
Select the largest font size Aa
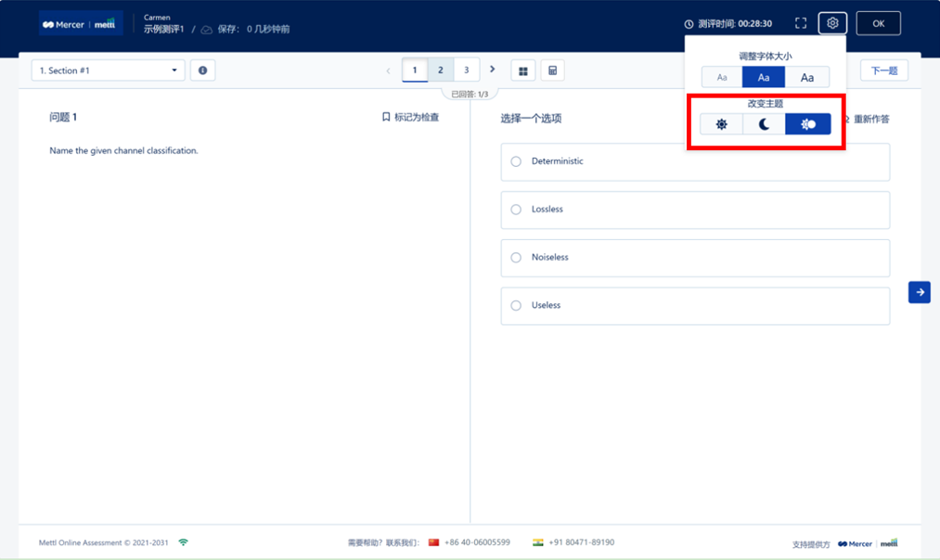[x=806, y=78]
